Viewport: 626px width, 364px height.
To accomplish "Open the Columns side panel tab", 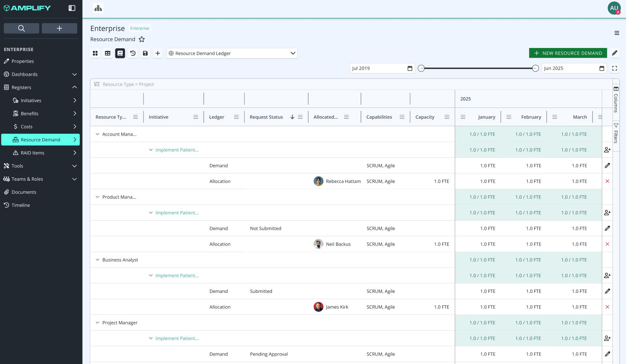I will pyautogui.click(x=616, y=100).
